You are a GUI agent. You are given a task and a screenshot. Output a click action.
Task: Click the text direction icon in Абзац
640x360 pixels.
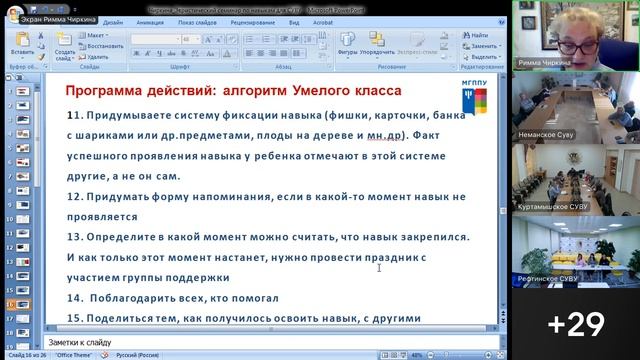point(322,36)
